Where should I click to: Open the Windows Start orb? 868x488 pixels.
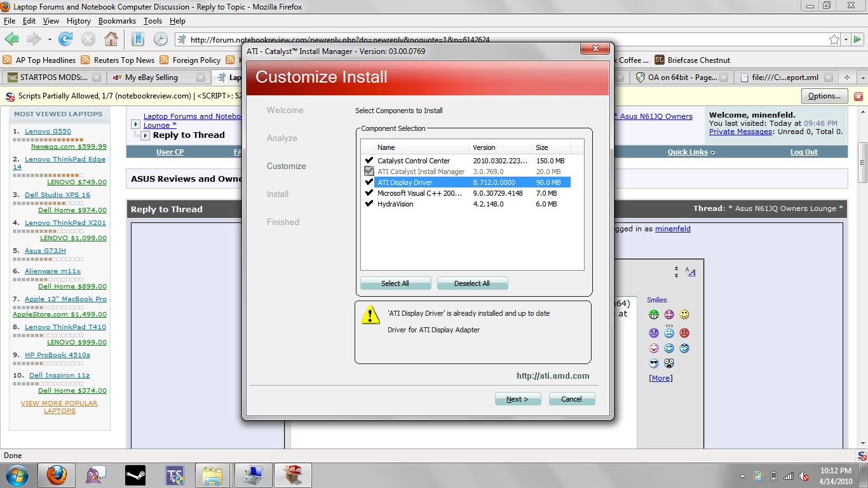pos(17,475)
